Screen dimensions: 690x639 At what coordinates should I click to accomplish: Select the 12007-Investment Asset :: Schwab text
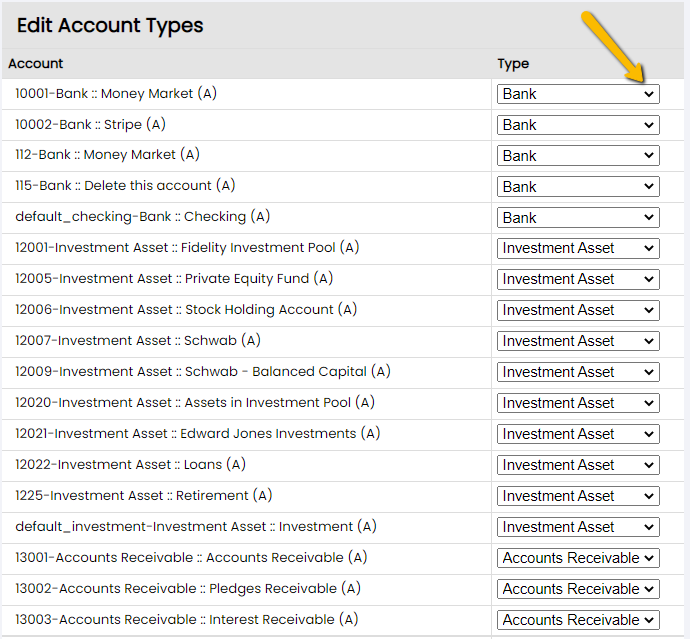point(138,340)
